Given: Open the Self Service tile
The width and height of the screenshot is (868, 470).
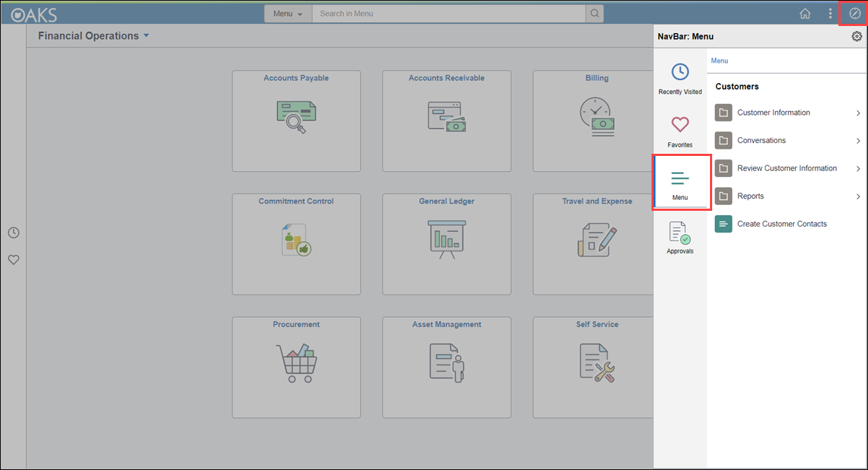Looking at the screenshot, I should tap(593, 367).
